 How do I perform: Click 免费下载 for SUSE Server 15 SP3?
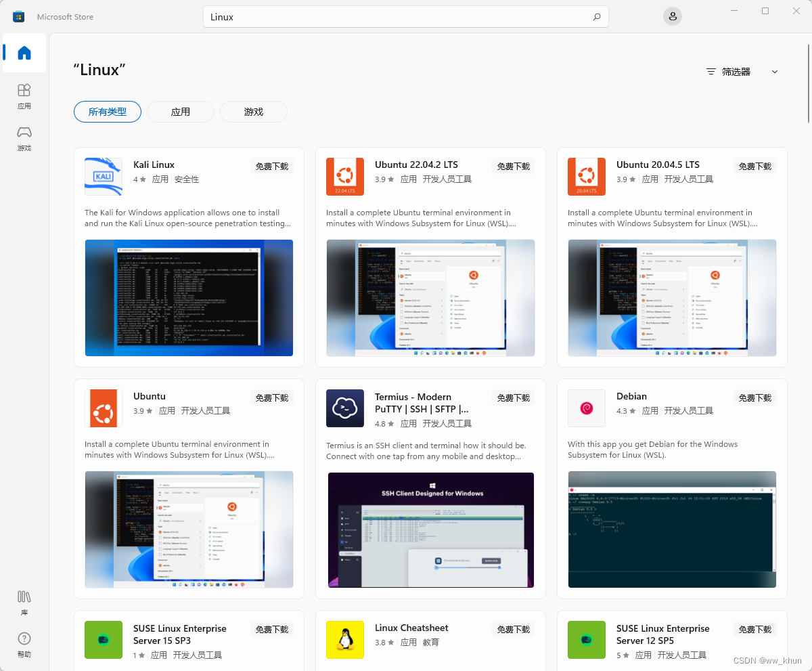click(x=272, y=629)
